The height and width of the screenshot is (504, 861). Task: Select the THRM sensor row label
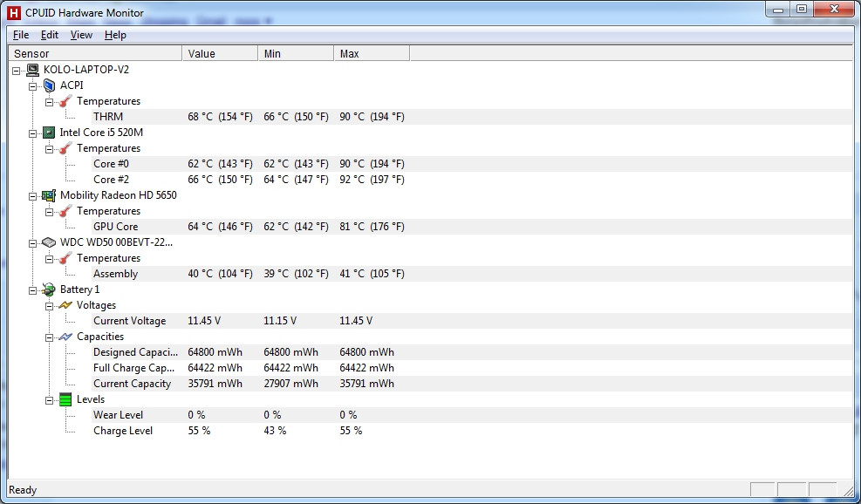coord(108,117)
